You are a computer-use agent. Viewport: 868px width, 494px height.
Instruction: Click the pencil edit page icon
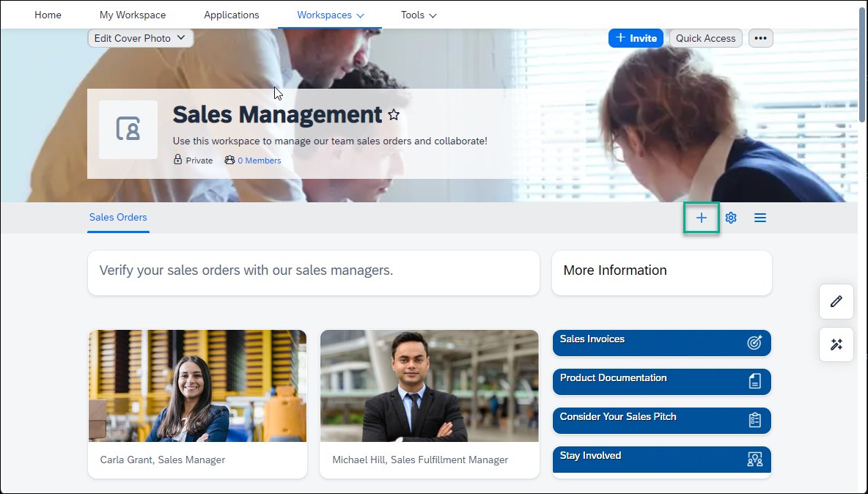836,301
